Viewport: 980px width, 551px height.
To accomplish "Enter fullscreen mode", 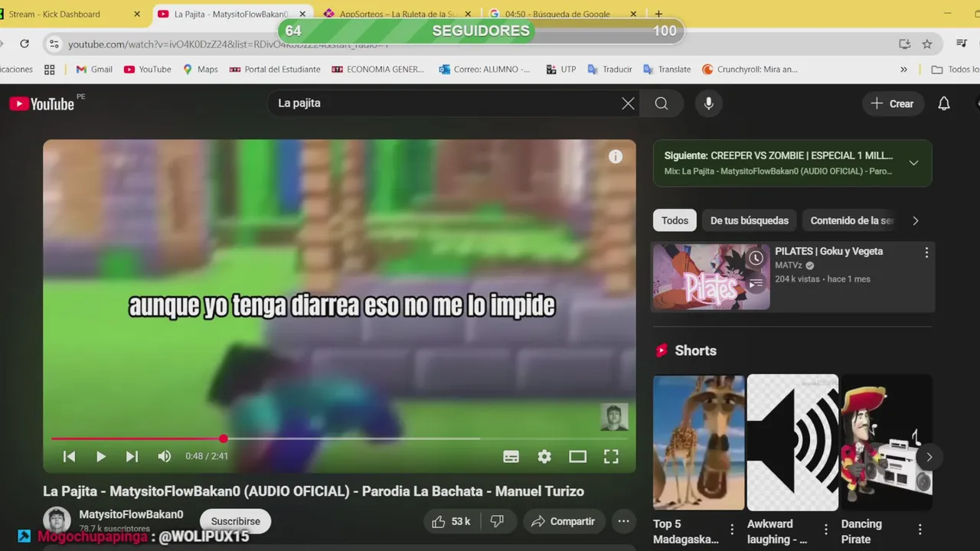I will (x=611, y=457).
